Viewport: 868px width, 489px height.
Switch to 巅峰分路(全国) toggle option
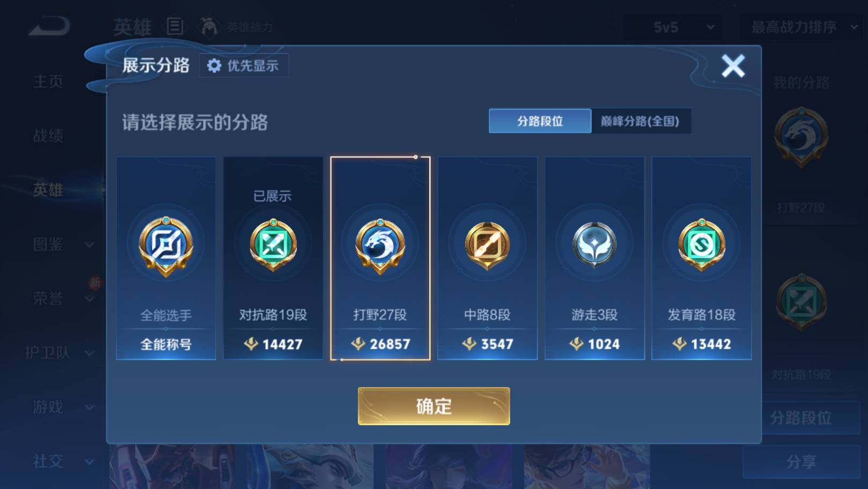pos(640,121)
